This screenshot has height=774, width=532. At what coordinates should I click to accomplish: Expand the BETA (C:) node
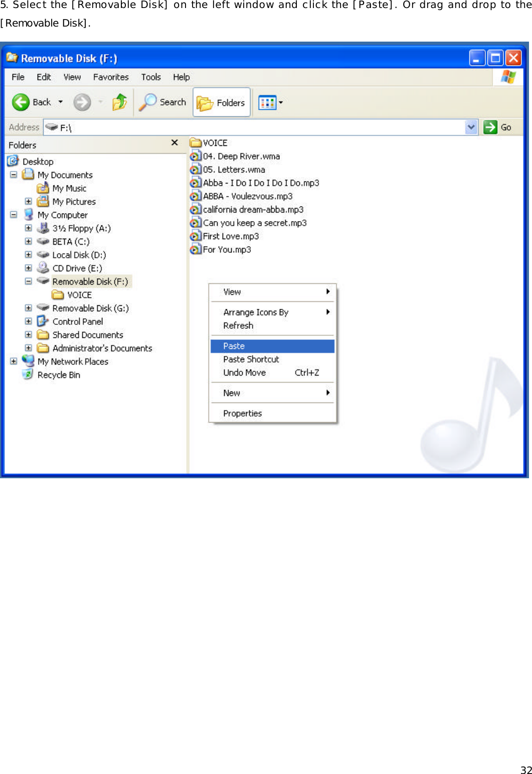click(x=29, y=241)
